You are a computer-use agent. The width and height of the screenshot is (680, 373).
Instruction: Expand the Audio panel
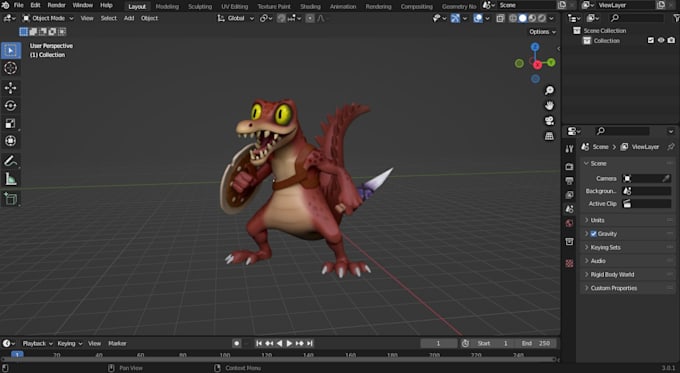[x=627, y=261]
